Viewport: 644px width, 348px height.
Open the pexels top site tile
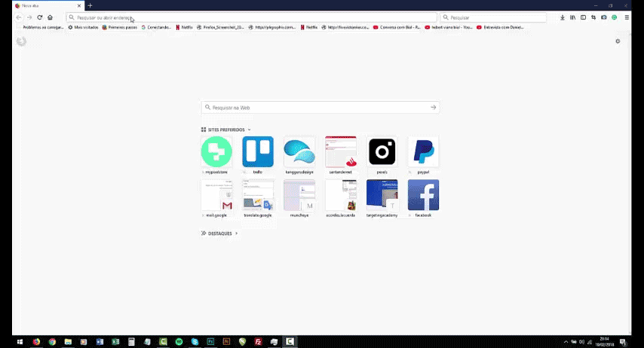(382, 152)
